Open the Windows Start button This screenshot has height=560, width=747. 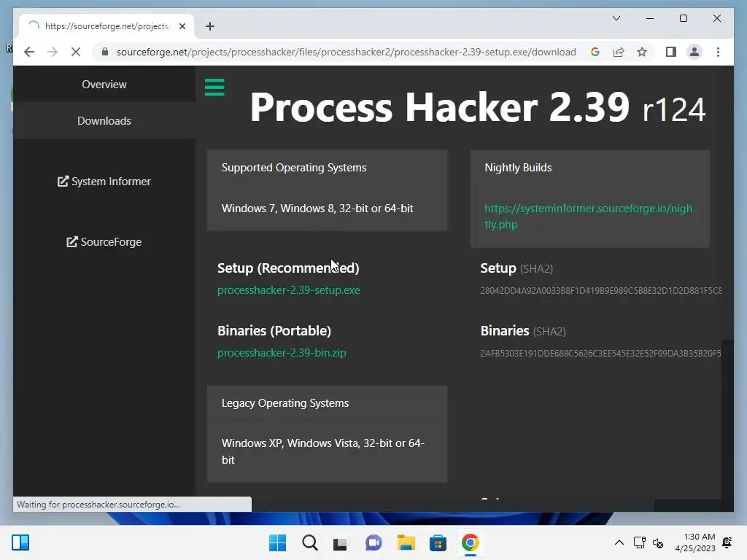277,542
